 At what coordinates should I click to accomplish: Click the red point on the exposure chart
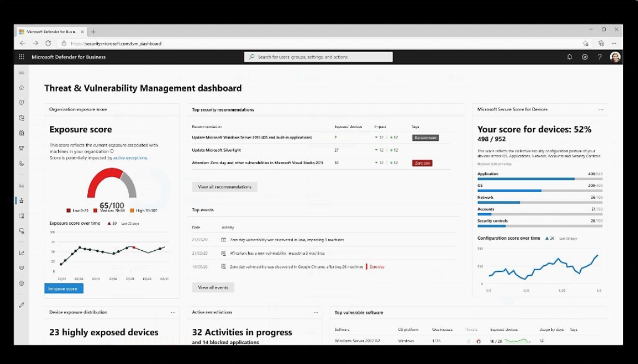[x=134, y=247]
